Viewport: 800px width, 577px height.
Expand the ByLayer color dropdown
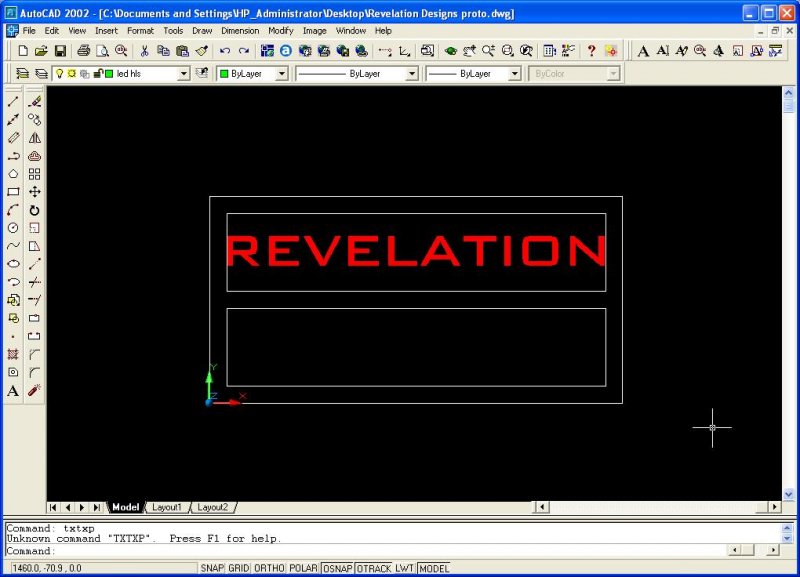pos(281,74)
